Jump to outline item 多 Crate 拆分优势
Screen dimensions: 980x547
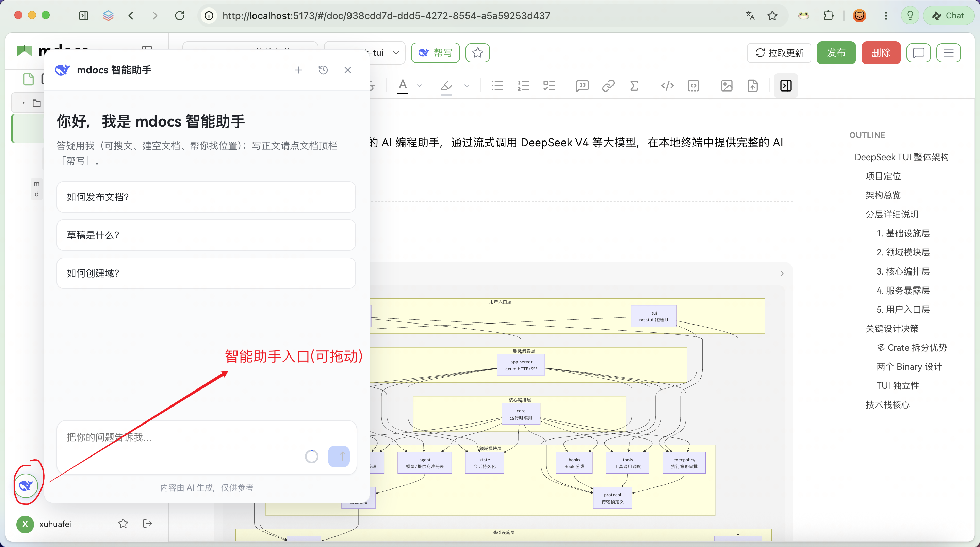coord(911,347)
